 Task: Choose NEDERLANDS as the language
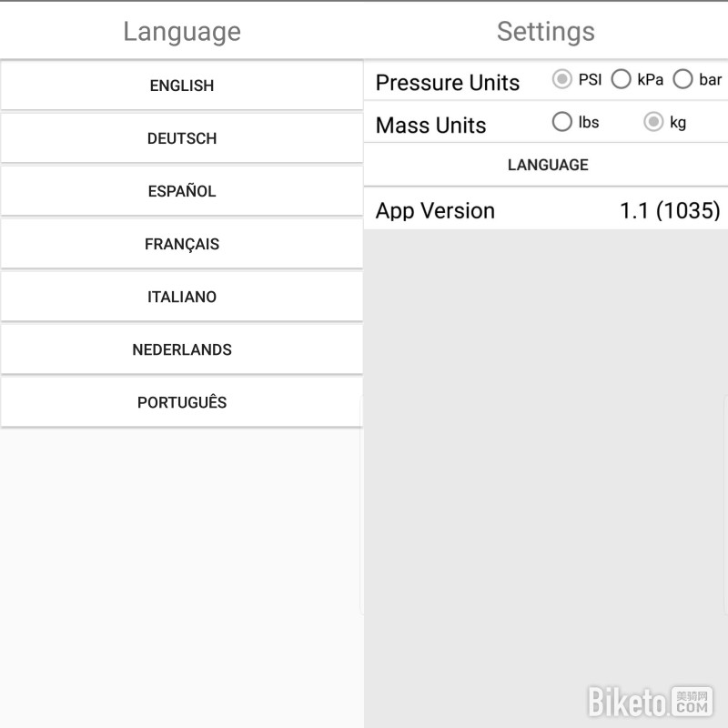[182, 349]
